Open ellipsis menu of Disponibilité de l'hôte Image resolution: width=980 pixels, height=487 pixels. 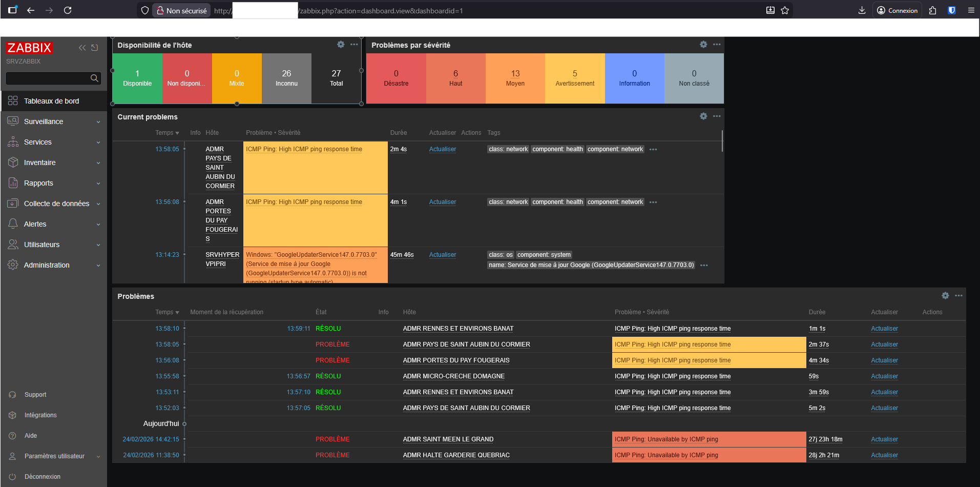(354, 45)
